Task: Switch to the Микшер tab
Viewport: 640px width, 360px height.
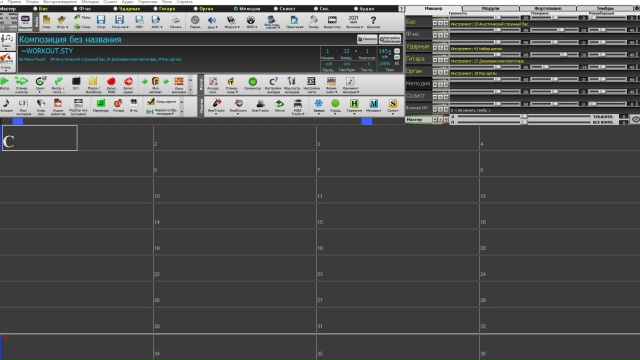Action: point(433,8)
